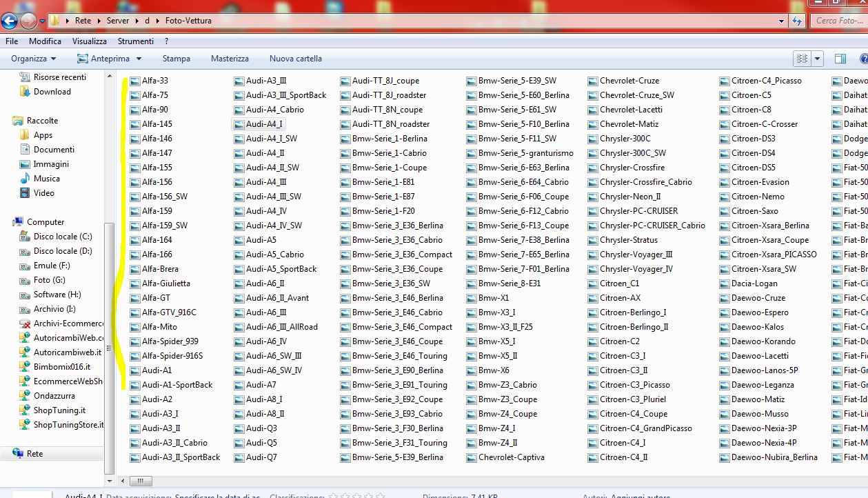Open recent pages dropdown next to Forward
The image size is (868, 498).
pos(42,21)
